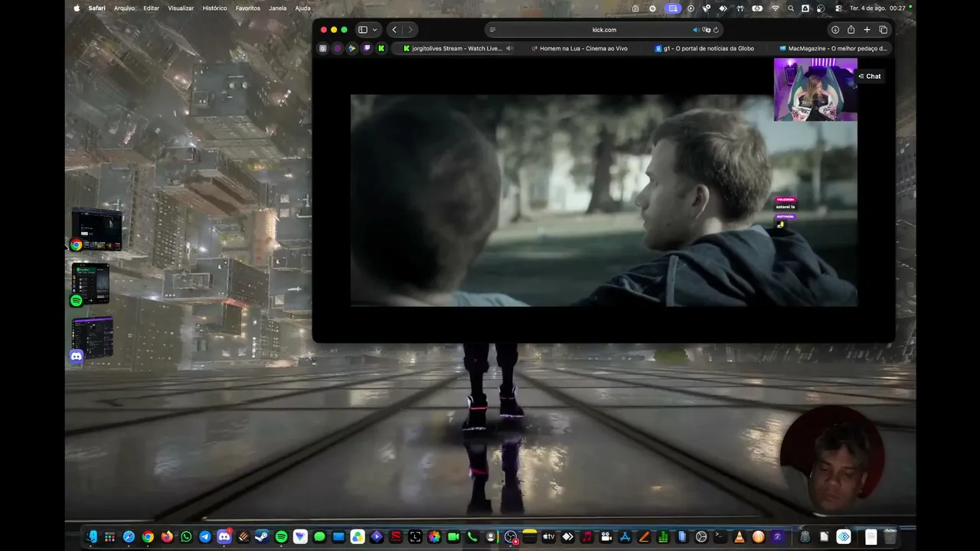The width and height of the screenshot is (980, 551).
Task: Open a new Safari tab
Action: click(867, 30)
